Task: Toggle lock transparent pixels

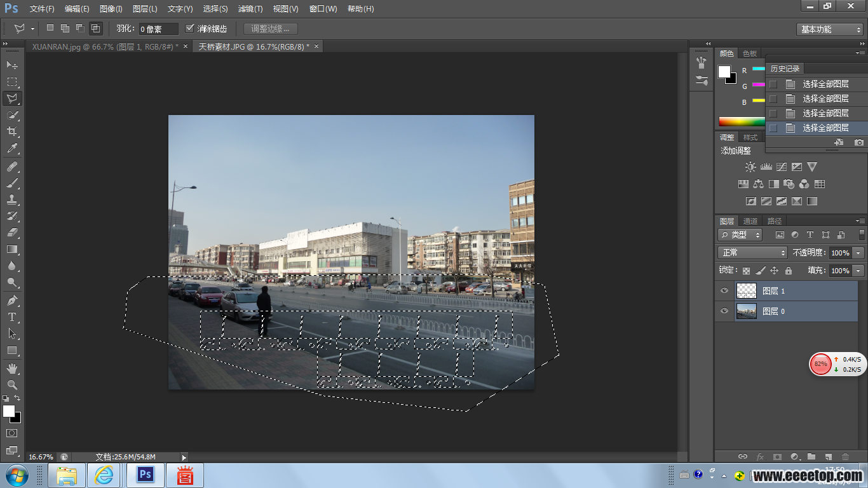Action: pos(746,271)
